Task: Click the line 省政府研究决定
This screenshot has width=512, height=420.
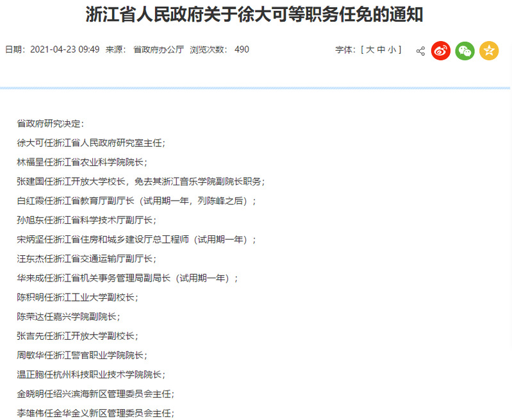Action: 51,123
